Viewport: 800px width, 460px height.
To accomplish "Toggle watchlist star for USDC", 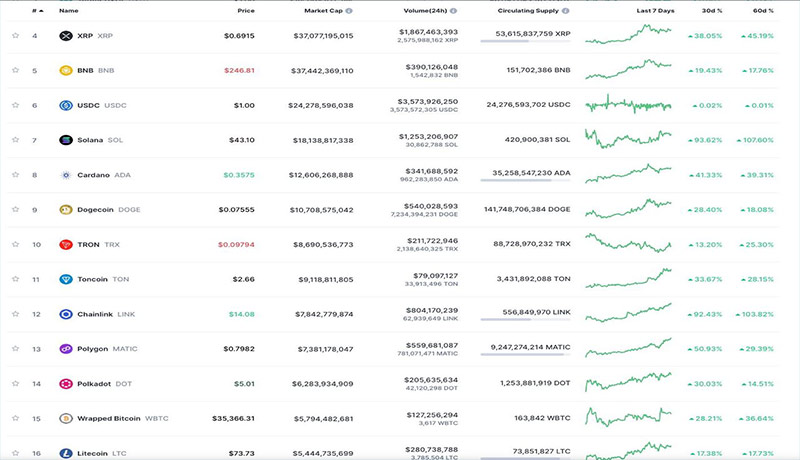I will coord(15,105).
